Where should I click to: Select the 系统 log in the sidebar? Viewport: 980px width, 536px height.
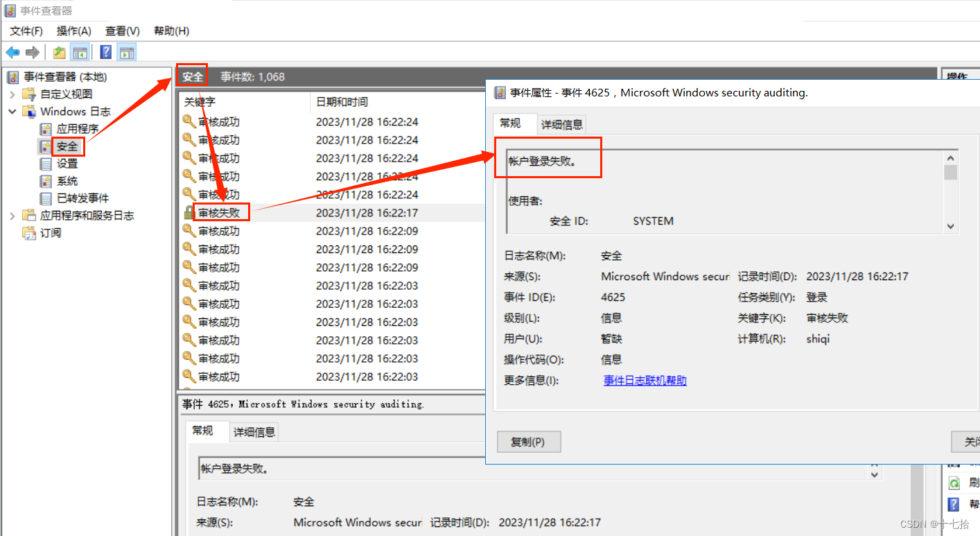(x=67, y=180)
